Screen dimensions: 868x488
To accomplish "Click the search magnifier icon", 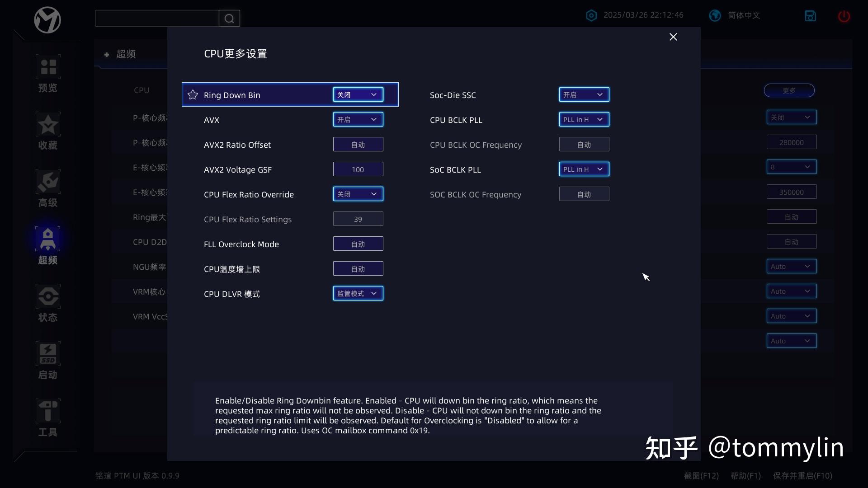I will 229,19.
